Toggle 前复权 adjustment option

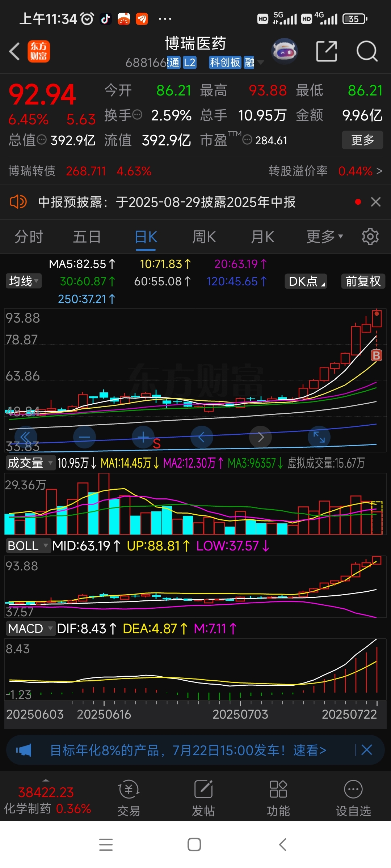point(363,281)
